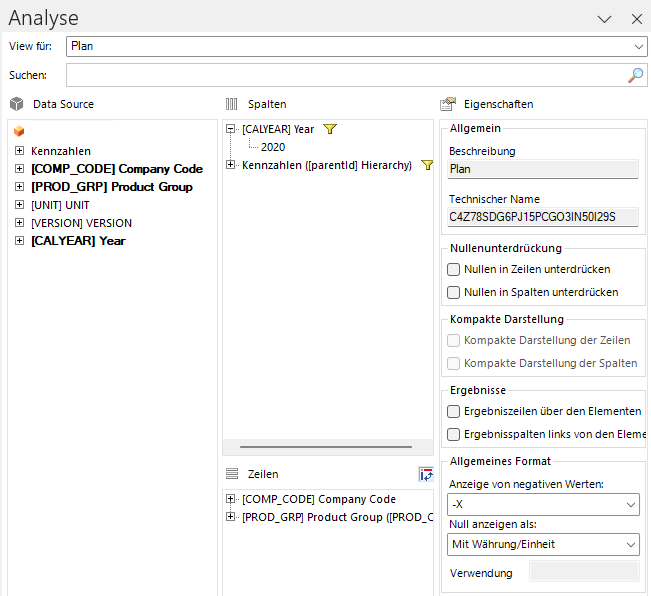The image size is (651, 596).
Task: Check Ergebniszeilen über den Elementen
Action: [453, 411]
